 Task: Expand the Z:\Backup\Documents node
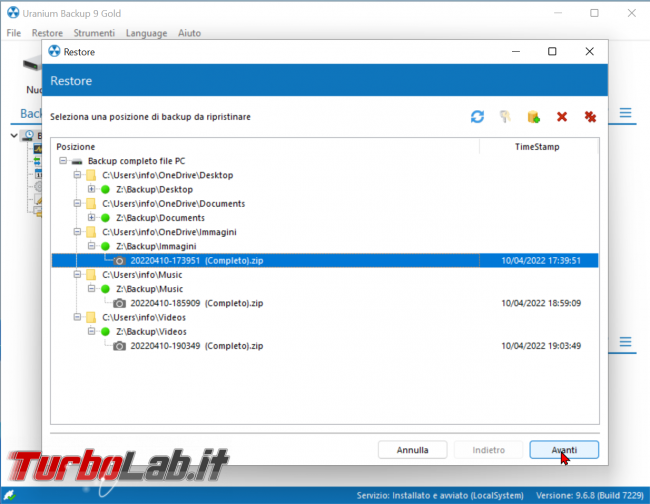pos(91,217)
